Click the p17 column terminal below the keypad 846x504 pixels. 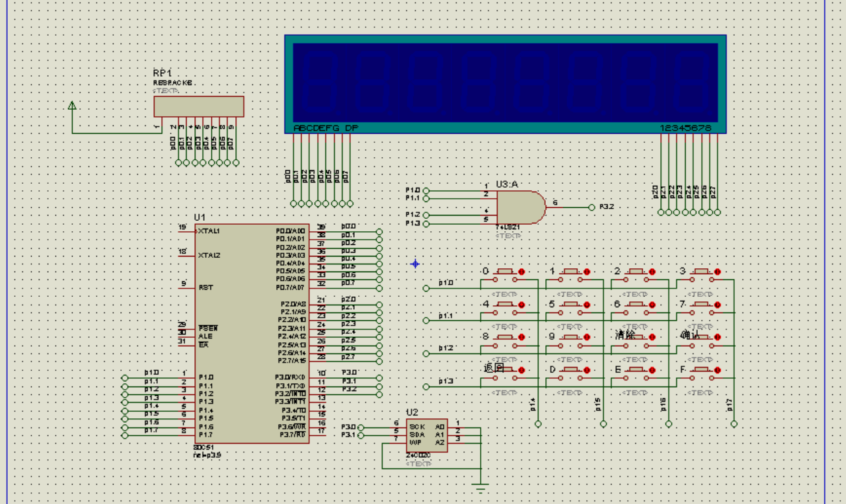click(x=734, y=423)
